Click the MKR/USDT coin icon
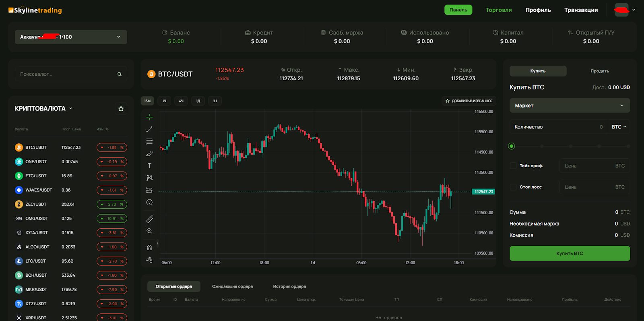 pos(19,290)
